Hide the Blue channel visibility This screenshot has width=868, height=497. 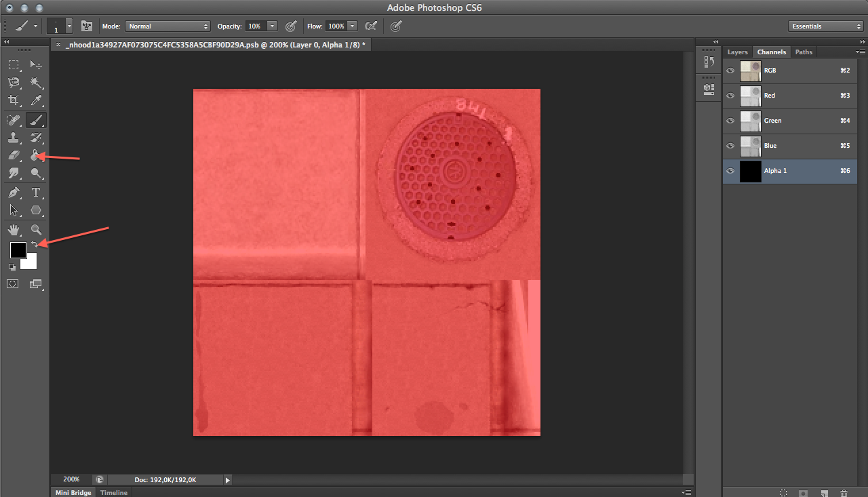730,146
